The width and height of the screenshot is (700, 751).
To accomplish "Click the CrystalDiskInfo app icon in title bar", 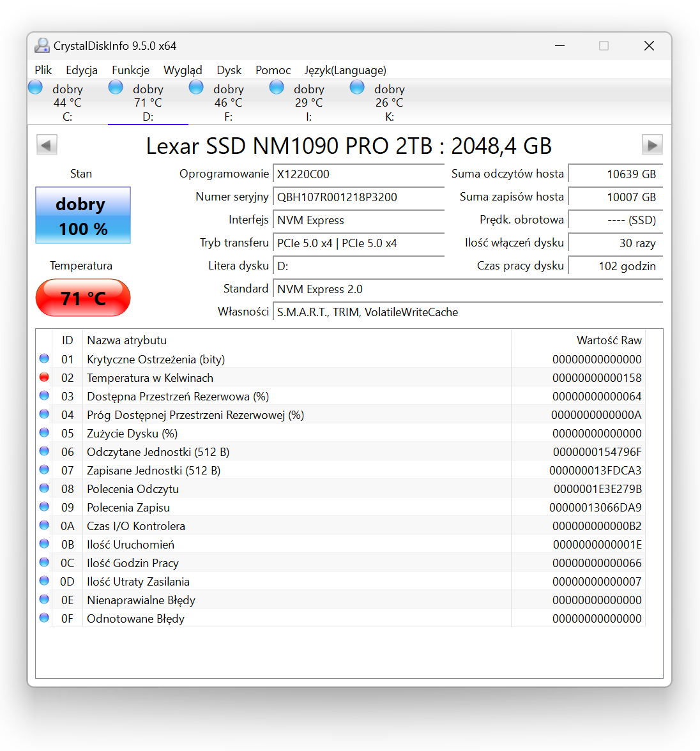I will (42, 46).
